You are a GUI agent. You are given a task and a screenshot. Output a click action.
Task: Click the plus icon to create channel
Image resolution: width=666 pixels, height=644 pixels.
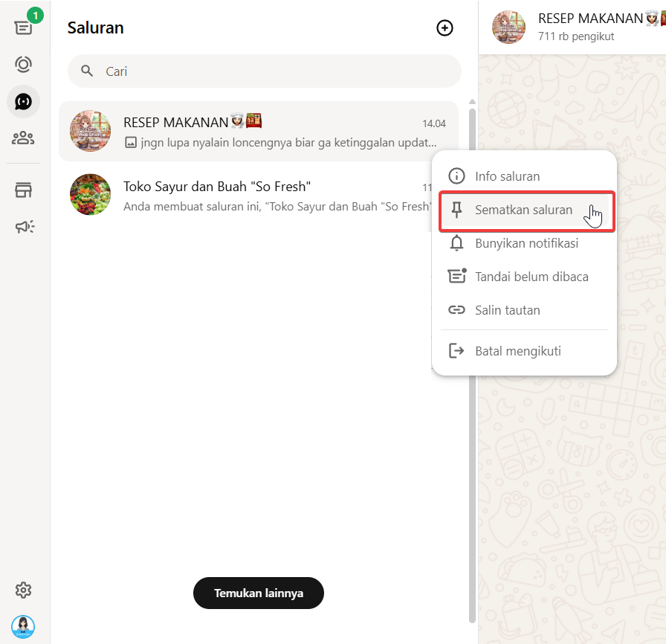point(444,28)
